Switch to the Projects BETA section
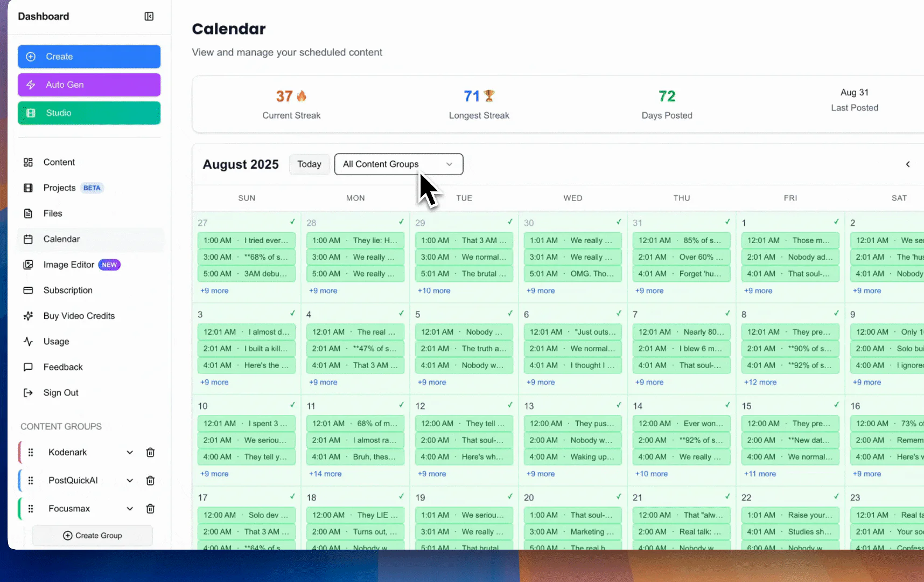924x582 pixels. pos(29,188)
